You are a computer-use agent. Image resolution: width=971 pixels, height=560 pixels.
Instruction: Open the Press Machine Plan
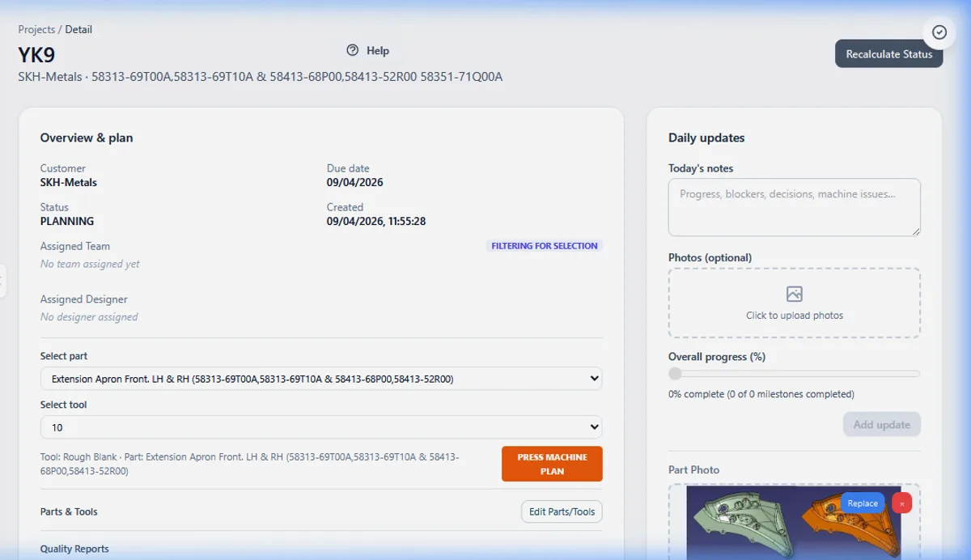tap(552, 464)
